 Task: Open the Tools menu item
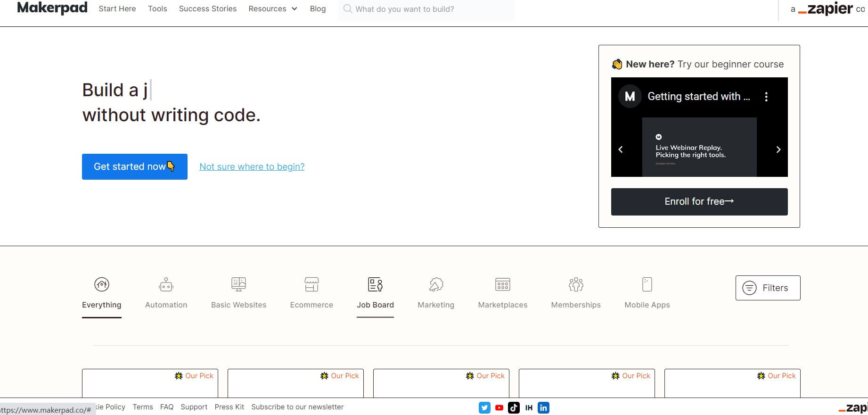click(157, 9)
